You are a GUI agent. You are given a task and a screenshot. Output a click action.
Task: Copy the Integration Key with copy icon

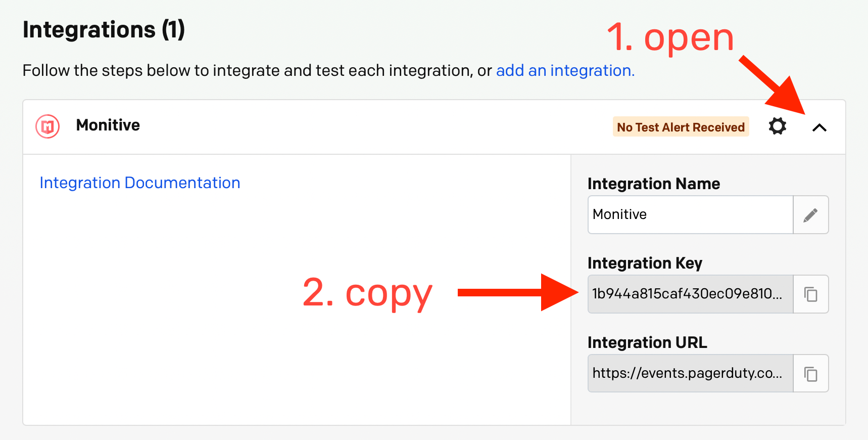pos(810,294)
